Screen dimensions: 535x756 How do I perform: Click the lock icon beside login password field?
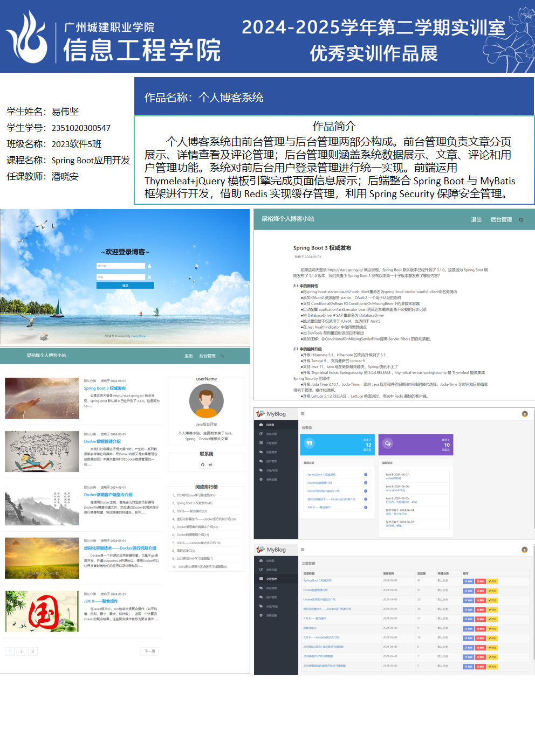click(149, 277)
